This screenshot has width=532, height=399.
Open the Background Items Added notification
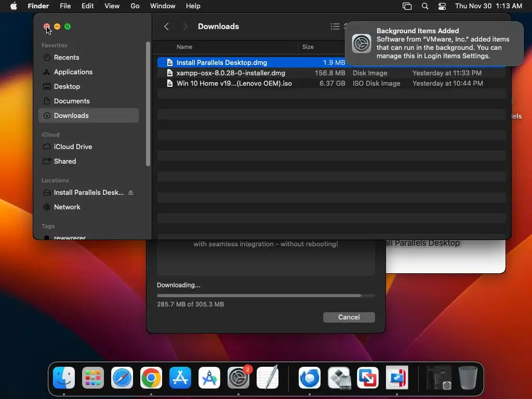(x=434, y=44)
